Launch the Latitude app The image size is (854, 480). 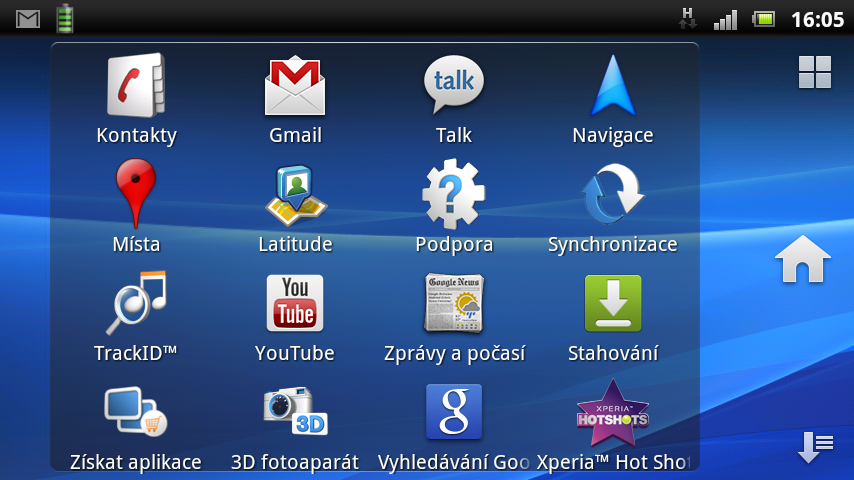(295, 207)
